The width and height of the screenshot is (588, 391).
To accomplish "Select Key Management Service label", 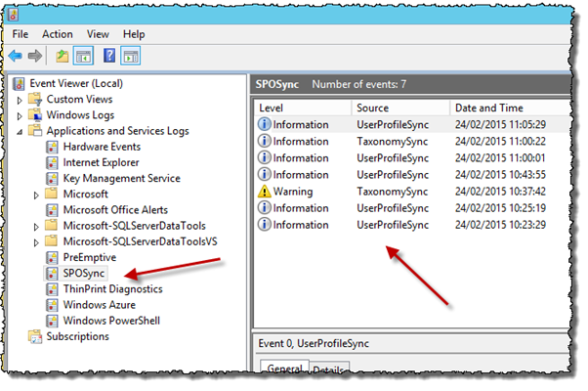I will (x=121, y=178).
